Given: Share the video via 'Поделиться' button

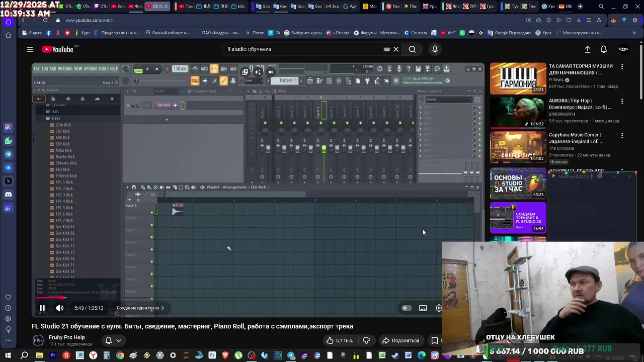Looking at the screenshot, I should coord(400,340).
